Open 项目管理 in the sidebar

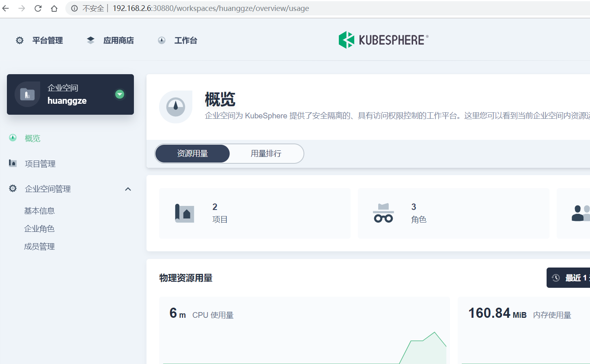pyautogui.click(x=40, y=164)
